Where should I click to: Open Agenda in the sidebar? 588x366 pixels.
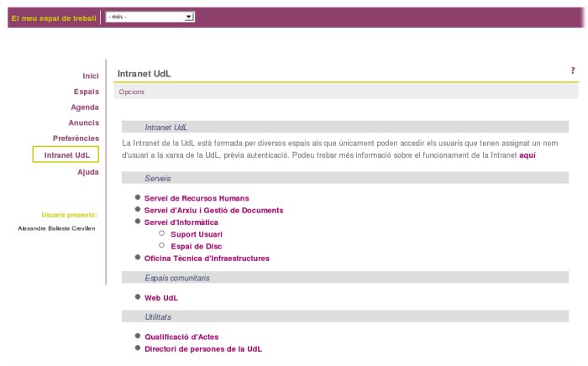click(x=85, y=107)
